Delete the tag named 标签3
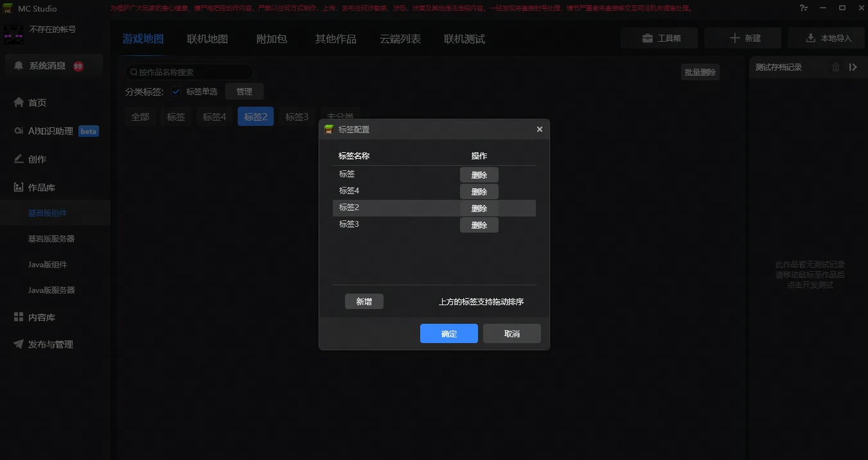Screen dimensions: 868x460 click(479, 225)
